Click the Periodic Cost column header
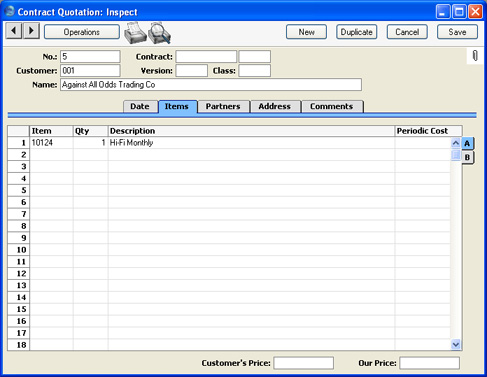Image resolution: width=487 pixels, height=377 pixels. pos(428,131)
